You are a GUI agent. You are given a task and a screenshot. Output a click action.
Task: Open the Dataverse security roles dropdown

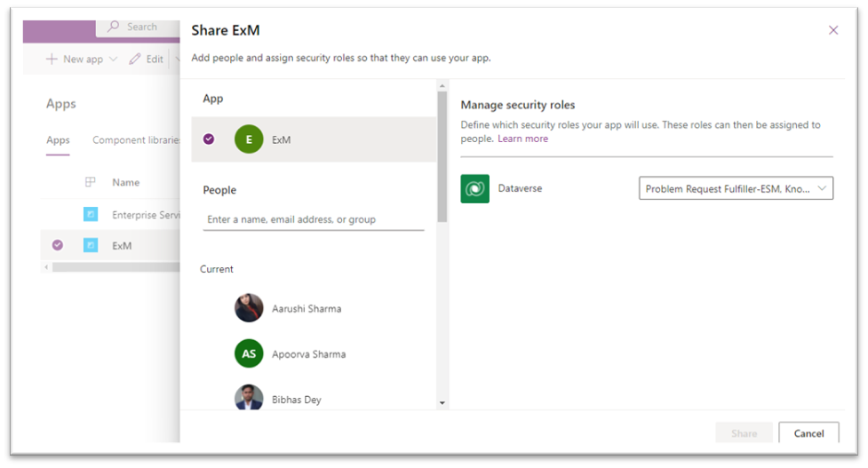(x=736, y=188)
